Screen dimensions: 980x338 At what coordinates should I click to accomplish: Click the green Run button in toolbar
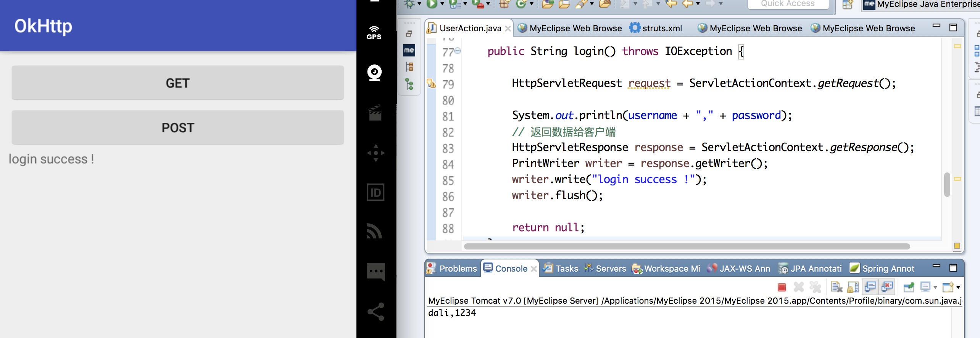432,4
